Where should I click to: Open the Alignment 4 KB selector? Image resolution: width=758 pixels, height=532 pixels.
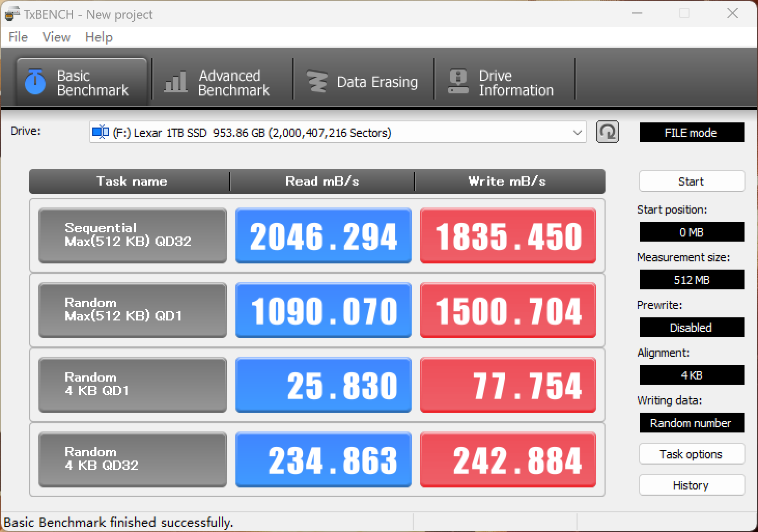[x=691, y=375]
